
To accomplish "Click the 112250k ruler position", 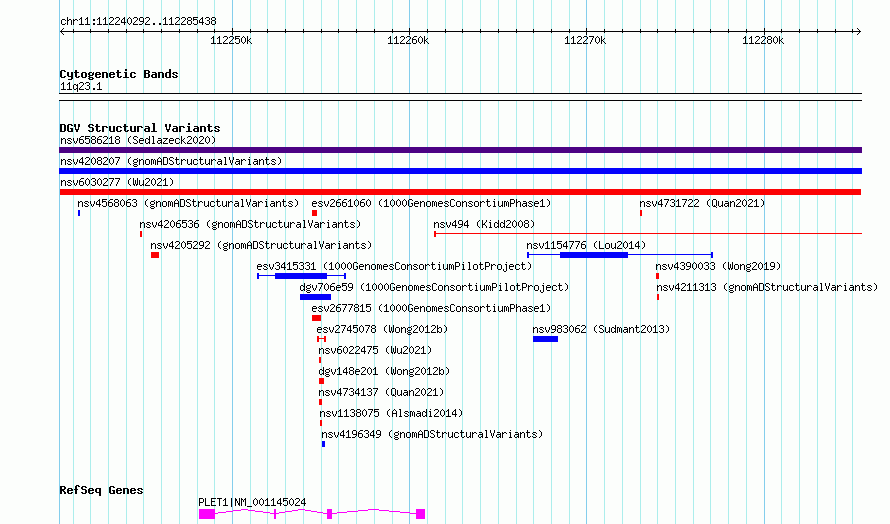I will 231,40.
